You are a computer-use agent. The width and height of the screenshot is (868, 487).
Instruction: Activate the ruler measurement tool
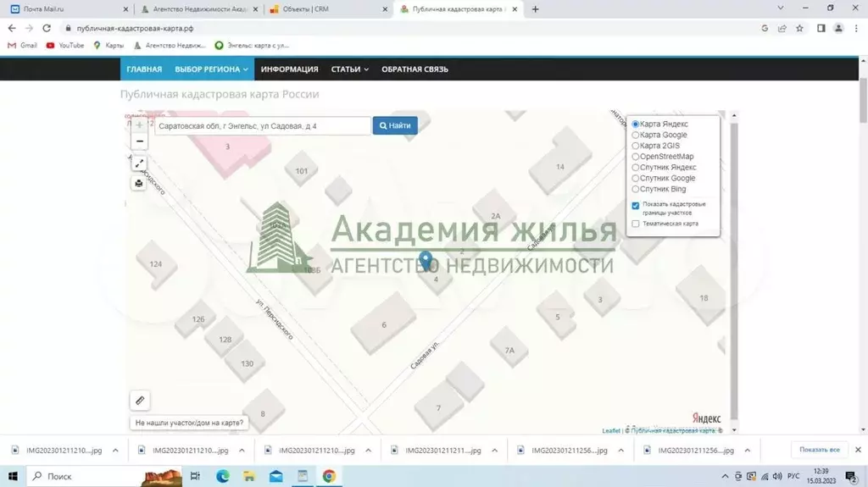pyautogui.click(x=140, y=401)
